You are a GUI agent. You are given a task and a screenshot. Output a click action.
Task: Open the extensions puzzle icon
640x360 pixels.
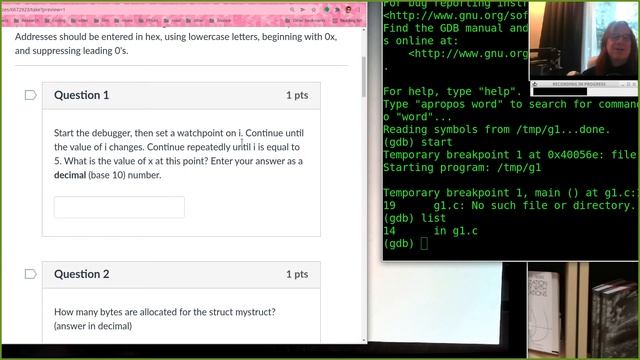pos(337,9)
